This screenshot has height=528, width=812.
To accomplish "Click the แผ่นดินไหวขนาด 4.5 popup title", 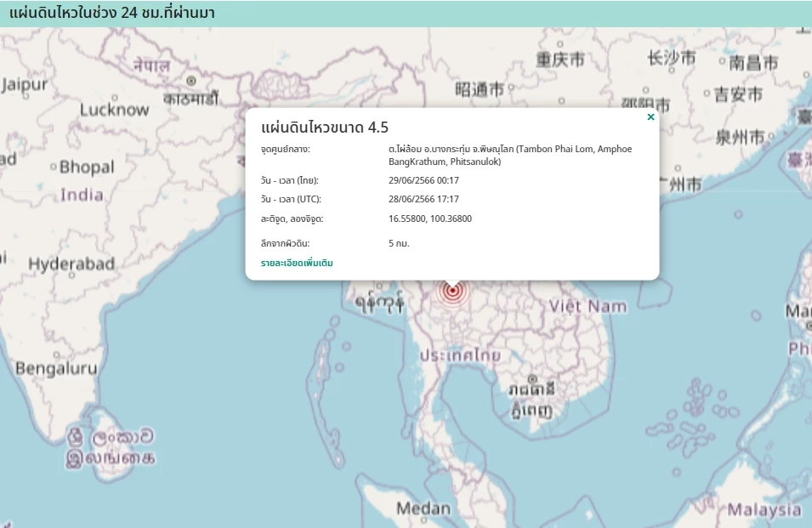I will point(325,128).
